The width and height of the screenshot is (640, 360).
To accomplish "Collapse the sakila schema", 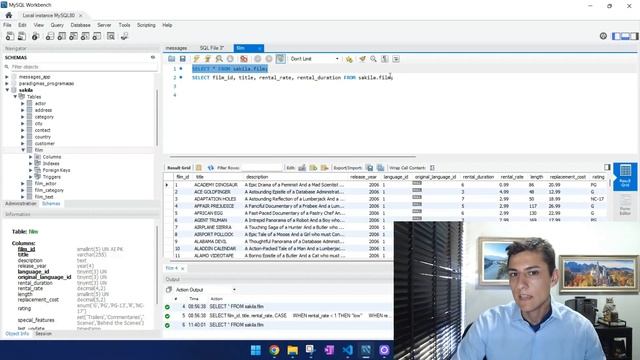I will 7,90.
